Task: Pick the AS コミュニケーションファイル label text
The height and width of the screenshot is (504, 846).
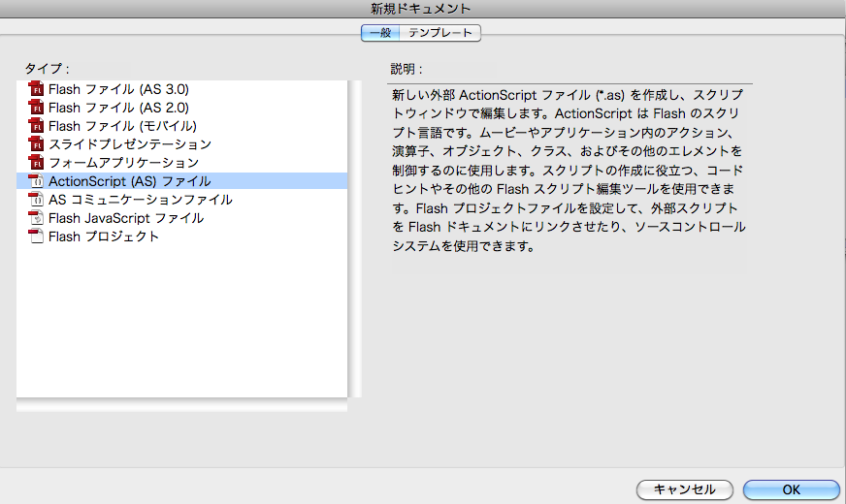Action: [x=141, y=200]
